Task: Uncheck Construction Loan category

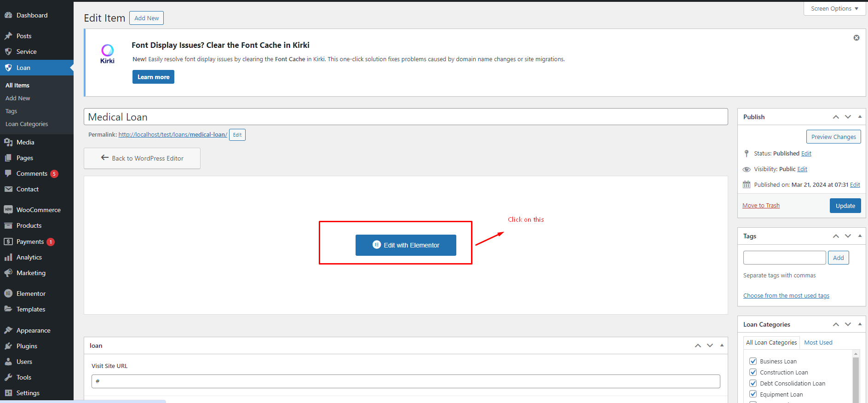Action: [753, 372]
